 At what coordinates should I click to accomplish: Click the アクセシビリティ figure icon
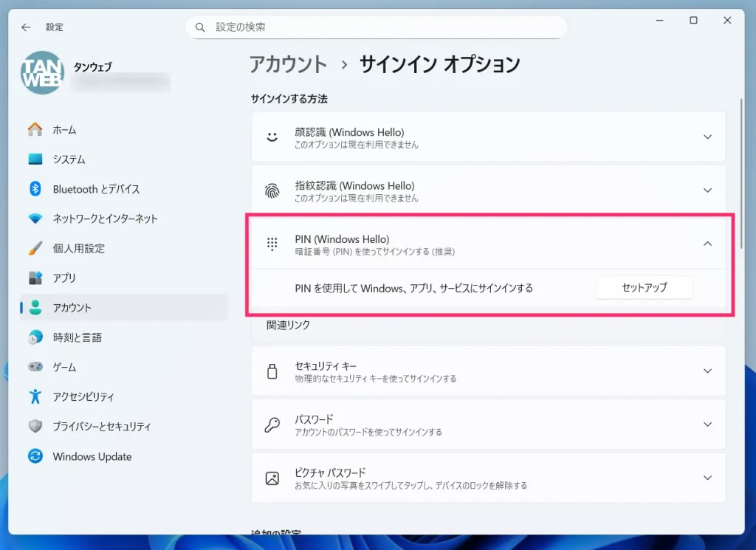pos(35,396)
